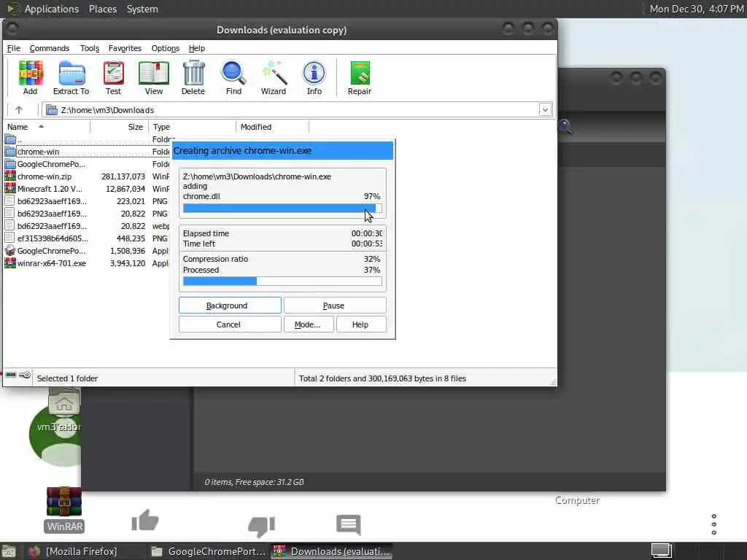The height and width of the screenshot is (560, 747).
Task: Open the Applications menu in top panel
Action: [x=52, y=9]
